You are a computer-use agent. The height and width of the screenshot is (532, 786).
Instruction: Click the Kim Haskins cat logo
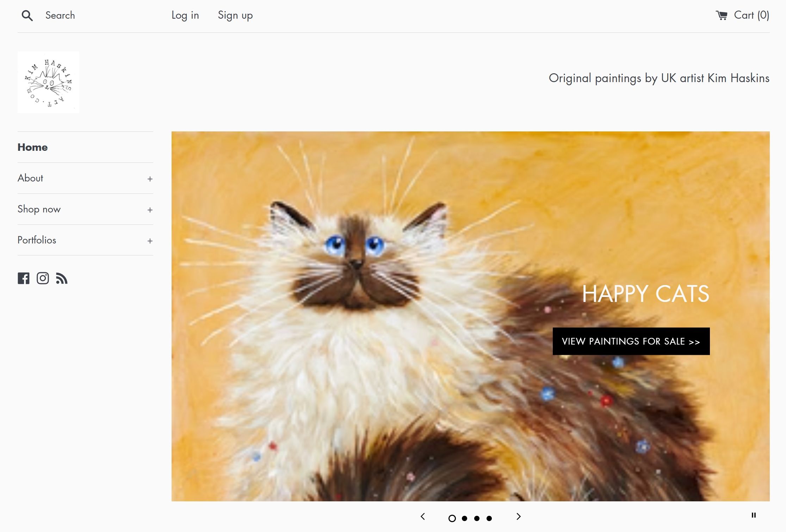48,82
